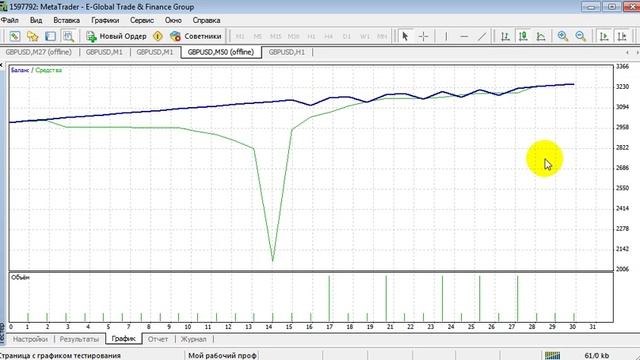Screen dimensions: 640x360
Task: Click the 61/0 kb traffic indicator
Action: (x=597, y=355)
